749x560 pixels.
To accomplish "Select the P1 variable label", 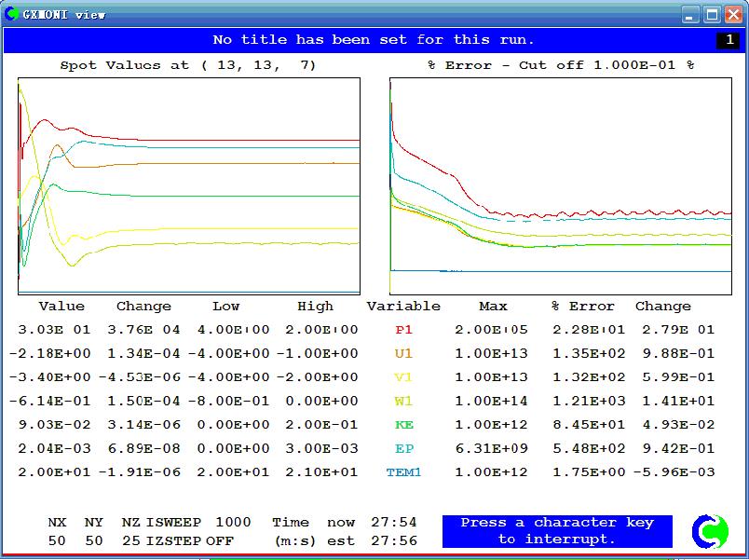I will click(403, 330).
